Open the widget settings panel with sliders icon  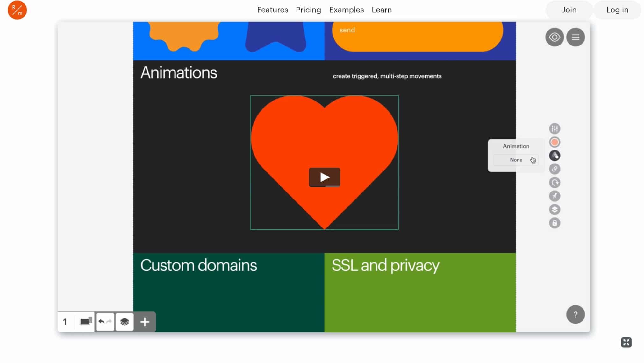554,128
